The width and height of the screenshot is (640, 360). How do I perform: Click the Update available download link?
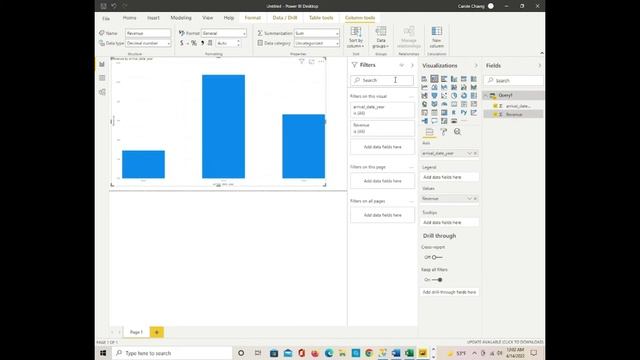pos(505,342)
